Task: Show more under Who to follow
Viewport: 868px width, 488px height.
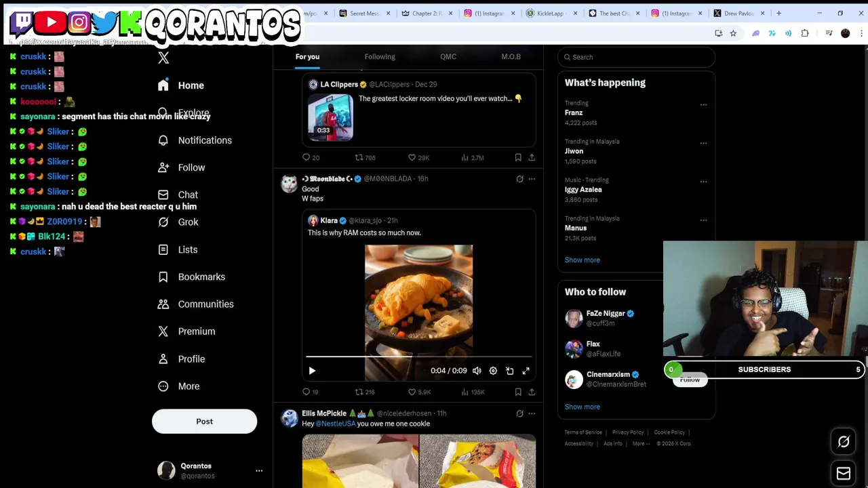Action: pyautogui.click(x=582, y=407)
